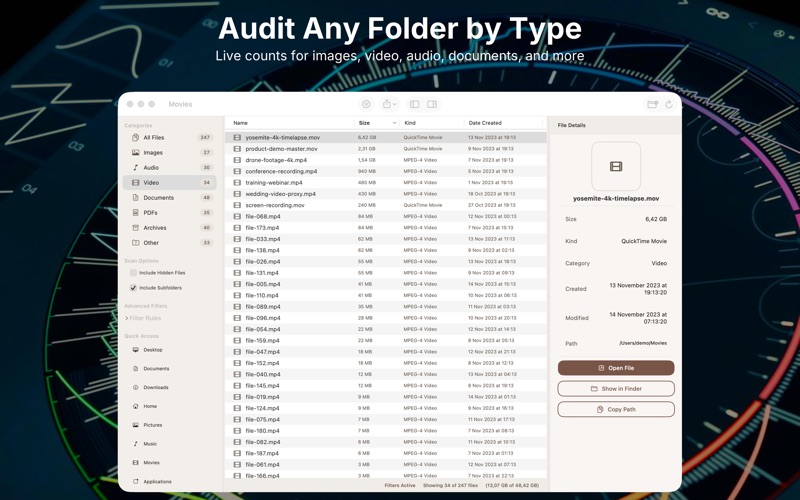Click the Home house icon
This screenshot has height=500, width=800.
click(135, 406)
